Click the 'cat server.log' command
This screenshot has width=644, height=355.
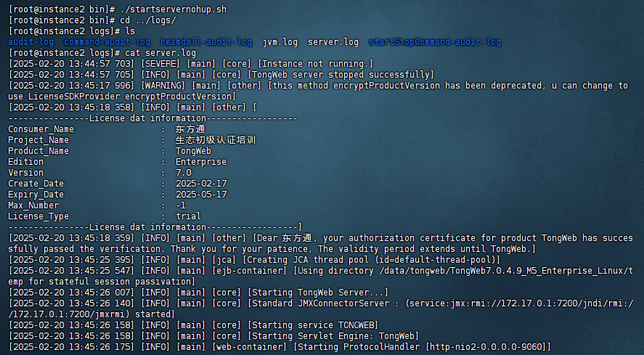tap(160, 52)
